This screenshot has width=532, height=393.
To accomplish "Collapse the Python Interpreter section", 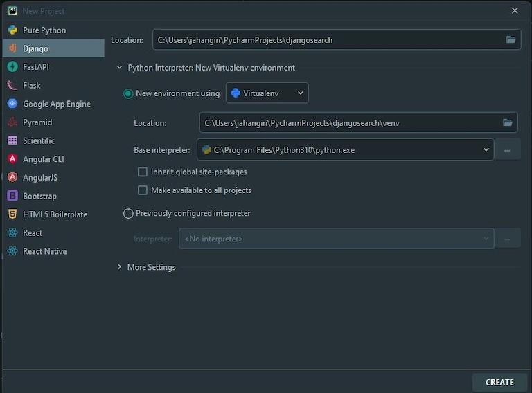I will tap(120, 68).
